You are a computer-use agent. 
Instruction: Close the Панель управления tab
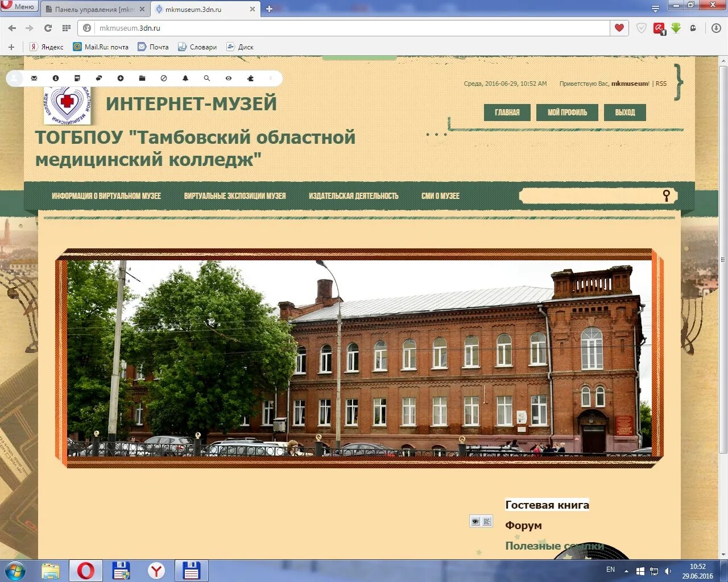coord(142,9)
